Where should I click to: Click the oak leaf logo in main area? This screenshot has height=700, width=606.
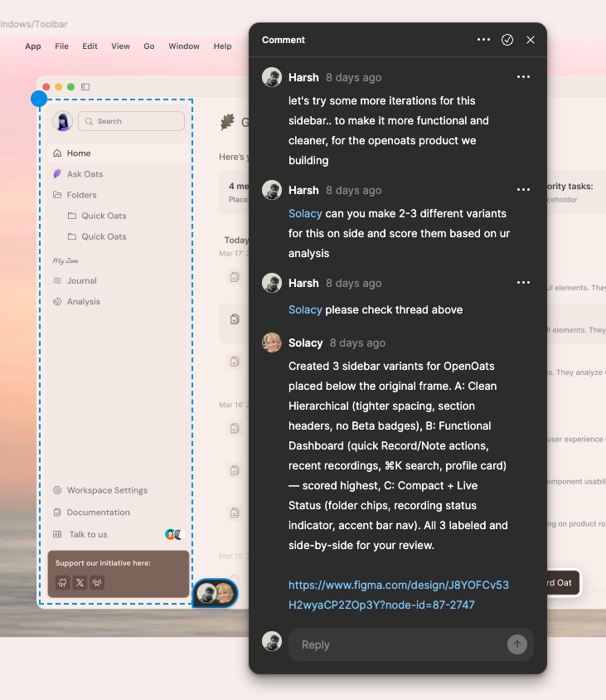(228, 122)
